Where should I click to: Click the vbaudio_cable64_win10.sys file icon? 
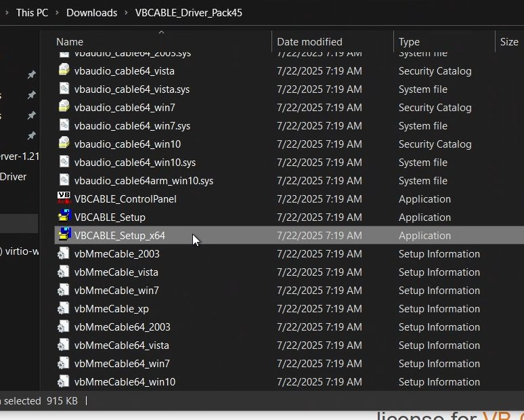(x=64, y=161)
